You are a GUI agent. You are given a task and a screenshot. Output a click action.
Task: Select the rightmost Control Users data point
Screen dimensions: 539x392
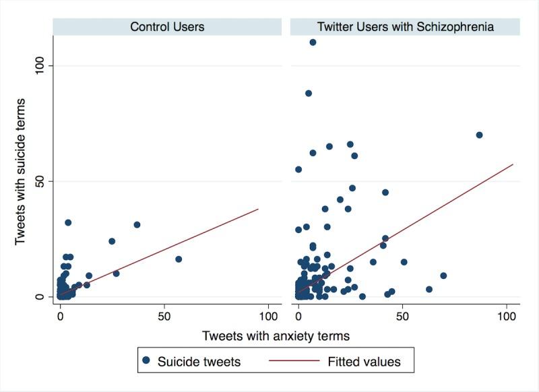coord(179,259)
